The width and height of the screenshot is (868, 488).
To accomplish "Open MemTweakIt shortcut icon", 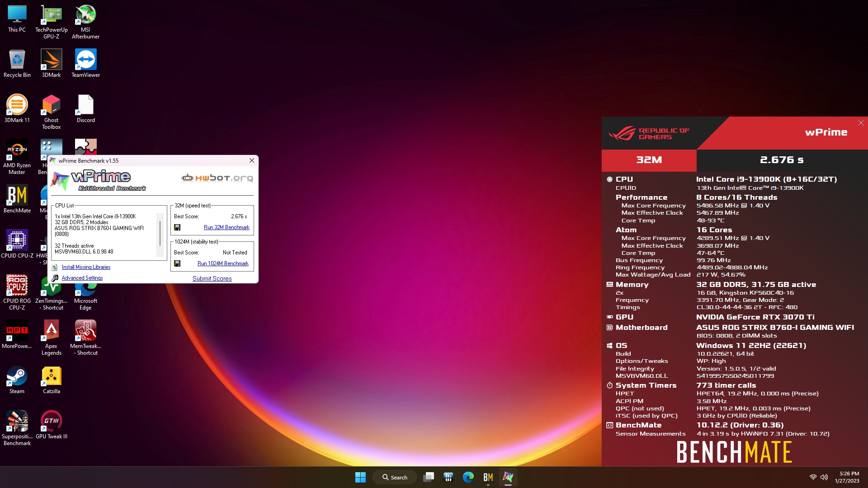I will click(x=85, y=338).
